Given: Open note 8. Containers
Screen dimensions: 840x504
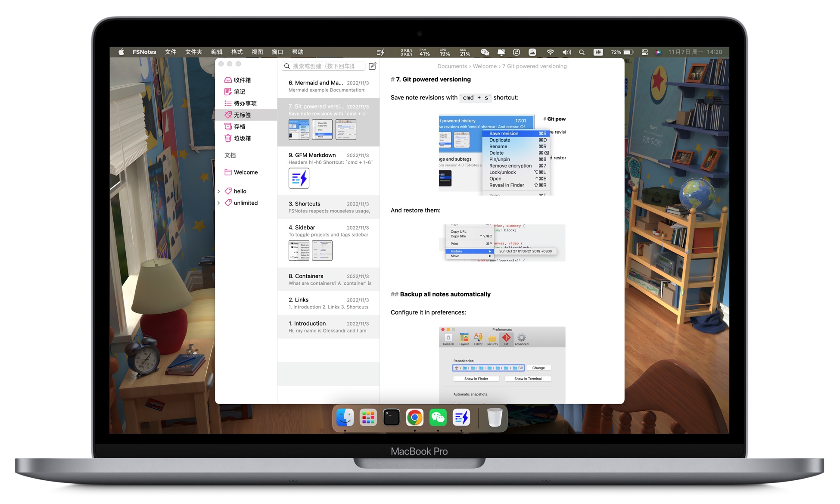Looking at the screenshot, I should tap(329, 280).
